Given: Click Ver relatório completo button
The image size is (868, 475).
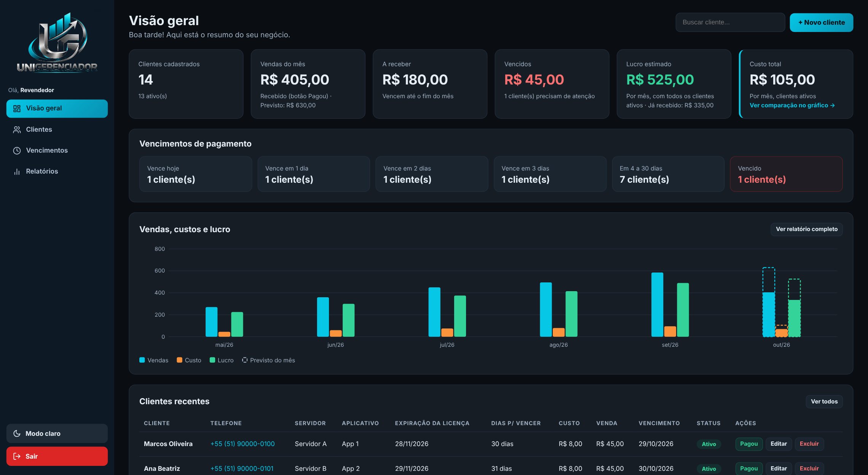Looking at the screenshot, I should click(x=807, y=229).
